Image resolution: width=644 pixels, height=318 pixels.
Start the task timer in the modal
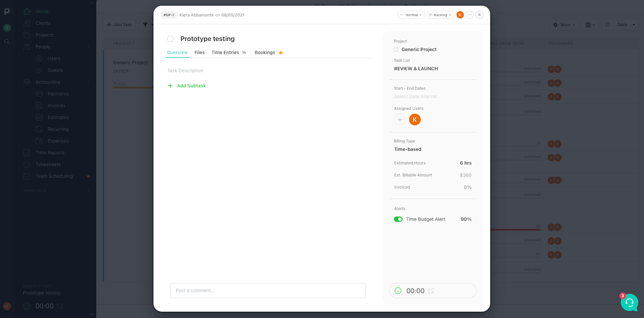coord(398,291)
